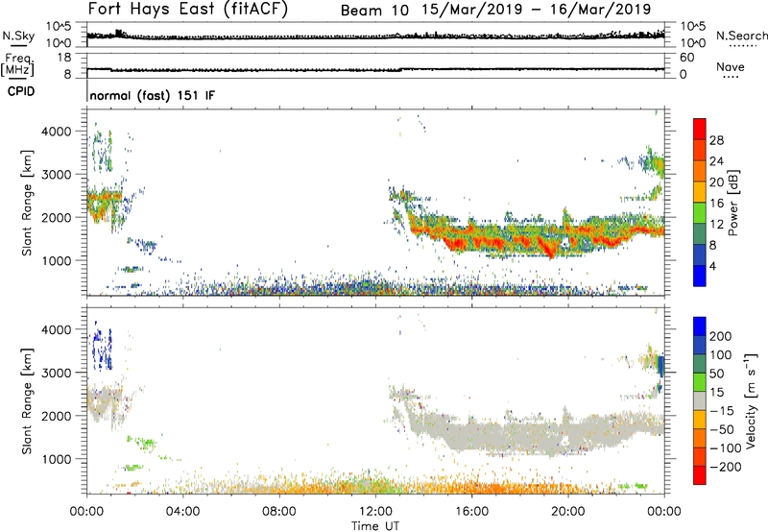Click the '60' Nave axis tick
Screen dimensions: 768x532
pyautogui.click(x=686, y=58)
